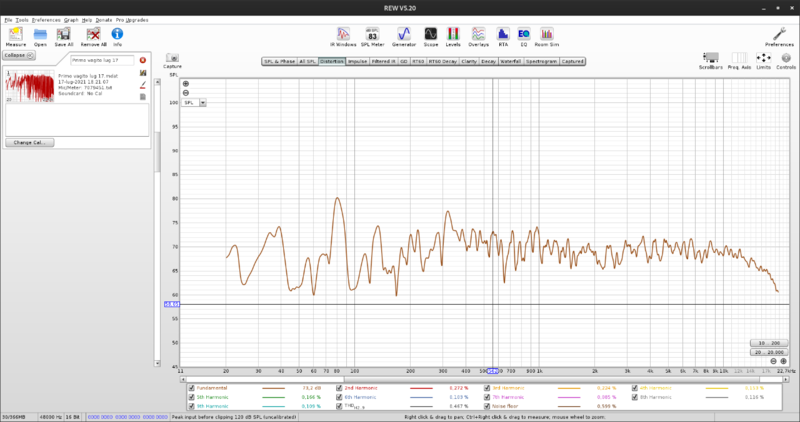The width and height of the screenshot is (800, 422).
Task: Open the RTA analyzer window
Action: (501, 35)
